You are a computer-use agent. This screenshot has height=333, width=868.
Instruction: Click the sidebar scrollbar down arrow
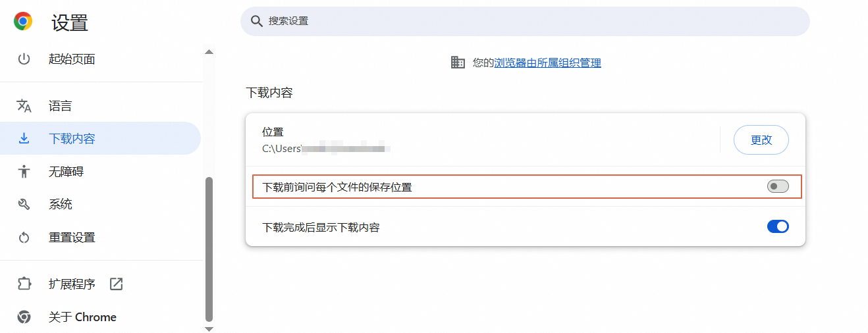tap(209, 328)
